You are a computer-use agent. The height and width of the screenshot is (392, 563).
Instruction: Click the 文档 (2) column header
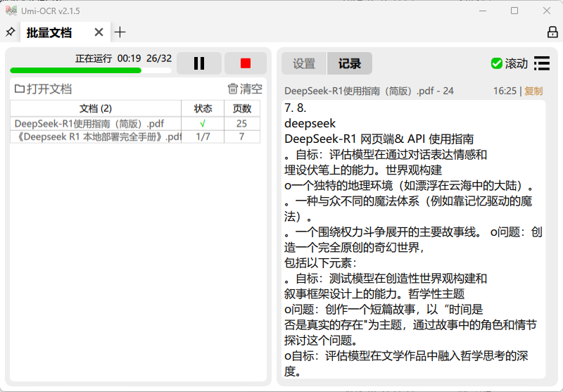[x=96, y=108]
